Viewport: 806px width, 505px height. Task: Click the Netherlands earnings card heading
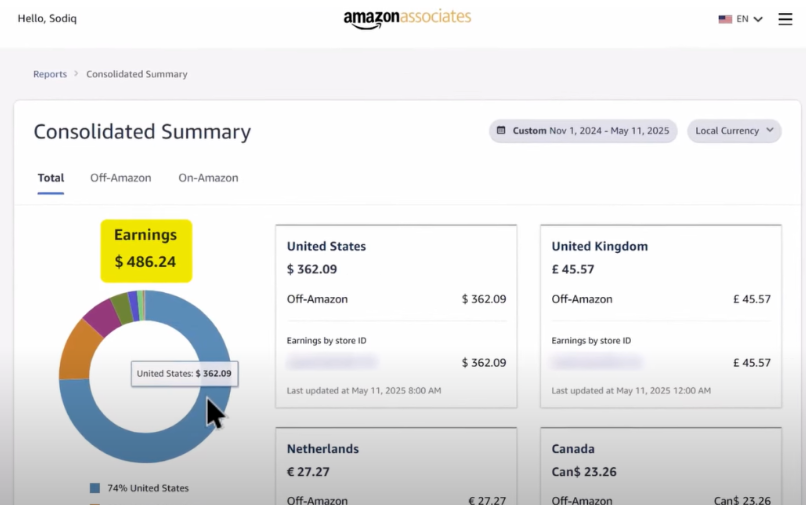pos(322,449)
